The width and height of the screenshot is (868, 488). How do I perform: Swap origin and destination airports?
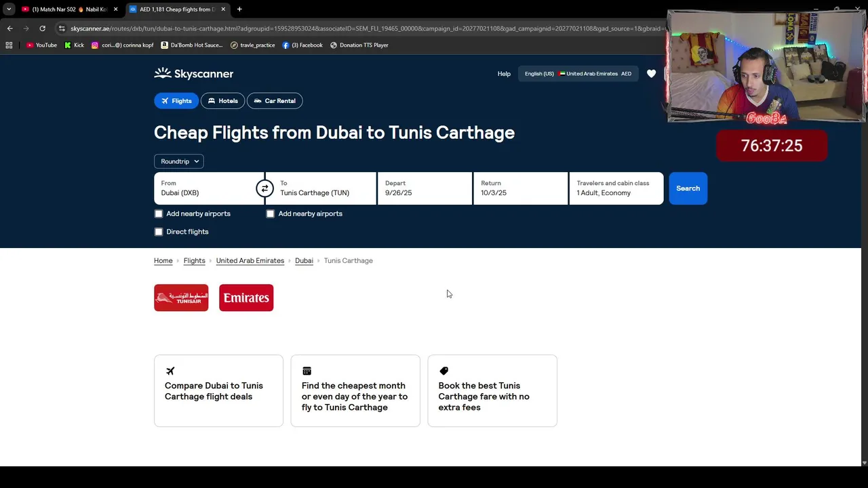pos(264,188)
